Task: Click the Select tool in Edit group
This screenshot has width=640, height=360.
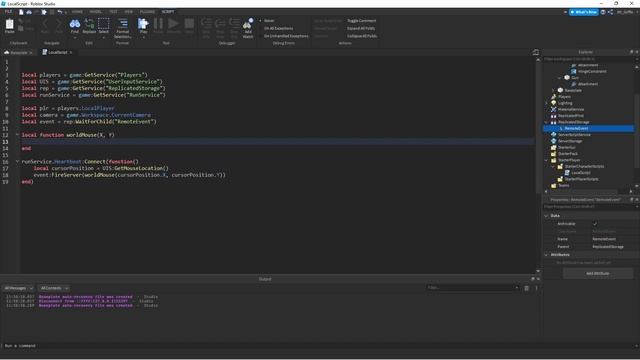Action: pos(104,25)
